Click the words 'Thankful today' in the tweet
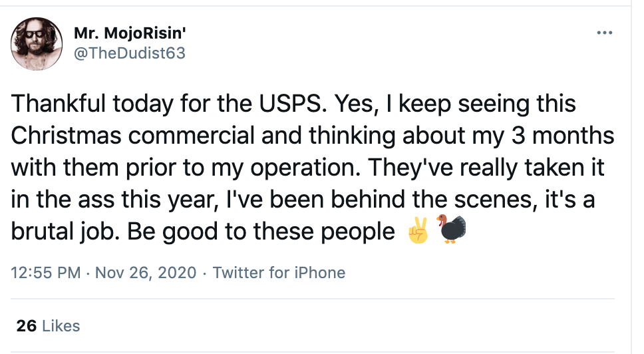This screenshot has width=644, height=354. 94,104
